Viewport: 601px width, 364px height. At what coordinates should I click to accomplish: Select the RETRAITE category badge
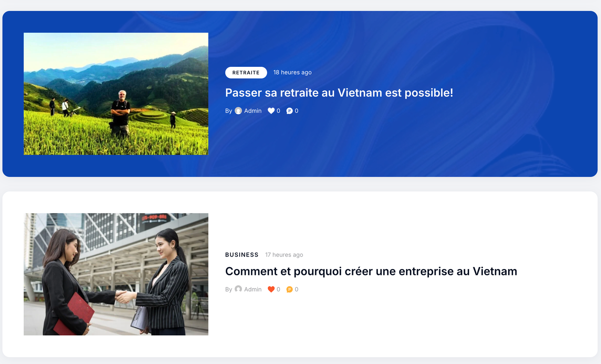point(246,72)
